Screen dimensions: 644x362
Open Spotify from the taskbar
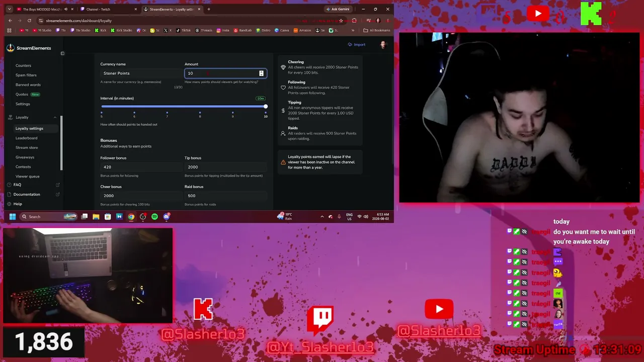[x=154, y=217]
